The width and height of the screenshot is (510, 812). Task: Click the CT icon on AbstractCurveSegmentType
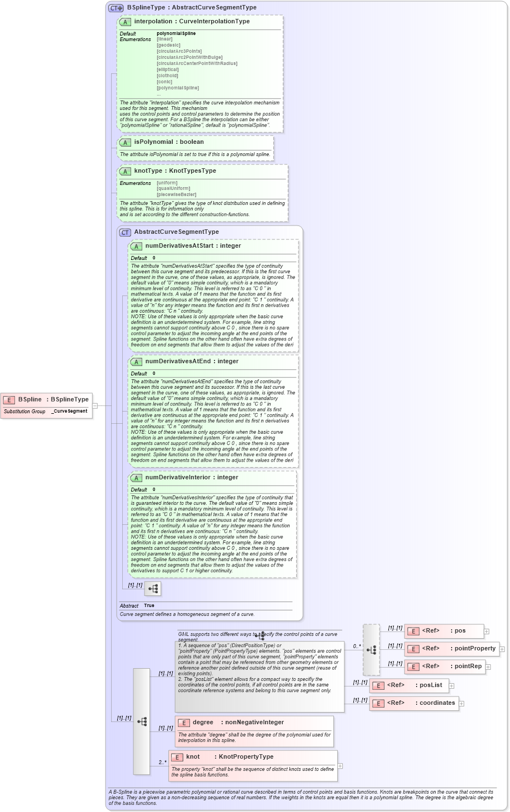124,232
